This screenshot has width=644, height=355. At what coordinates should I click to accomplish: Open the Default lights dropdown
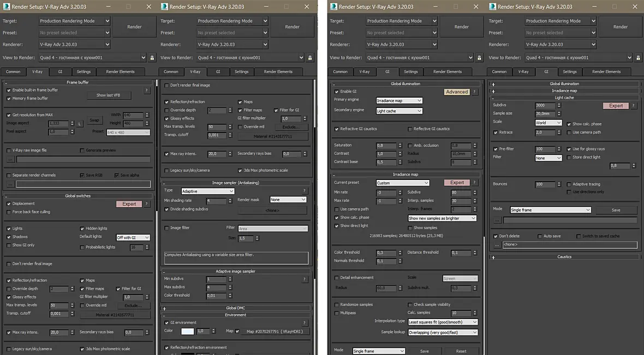pyautogui.click(x=133, y=238)
